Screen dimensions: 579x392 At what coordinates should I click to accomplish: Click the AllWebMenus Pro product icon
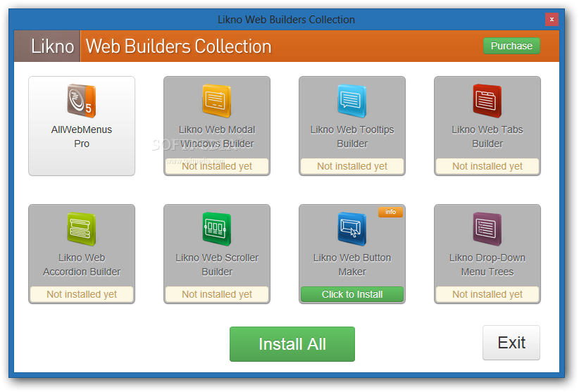pyautogui.click(x=82, y=101)
